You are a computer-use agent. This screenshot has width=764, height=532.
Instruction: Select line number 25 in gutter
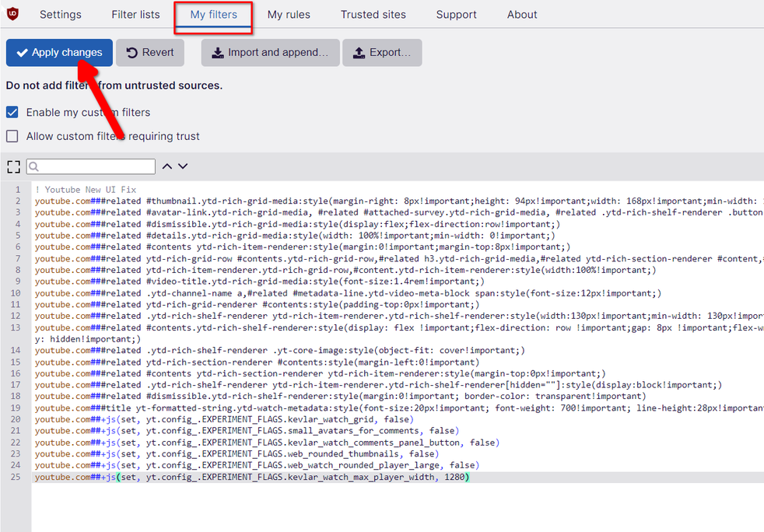pyautogui.click(x=16, y=477)
